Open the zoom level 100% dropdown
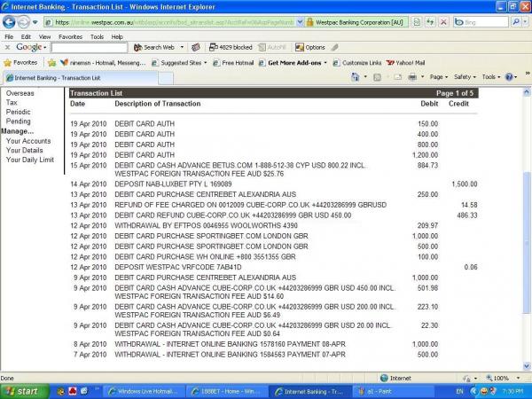The height and width of the screenshot is (399, 532). point(505,378)
